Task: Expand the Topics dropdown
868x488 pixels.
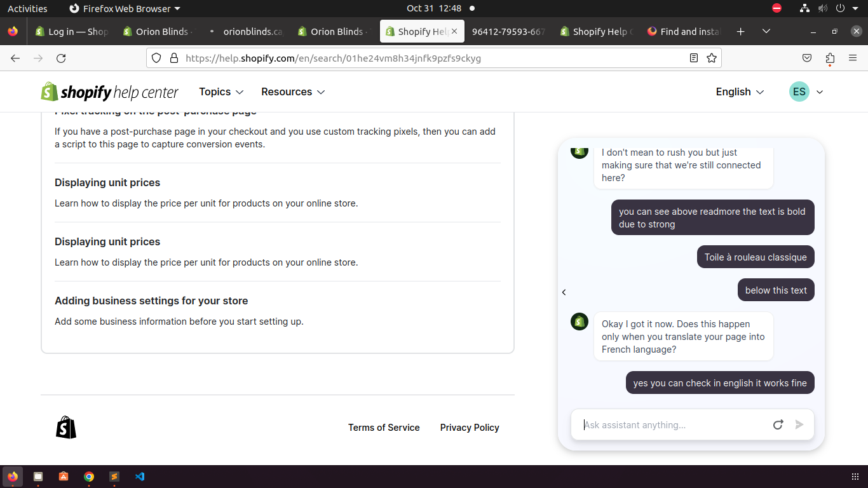Action: 221,92
